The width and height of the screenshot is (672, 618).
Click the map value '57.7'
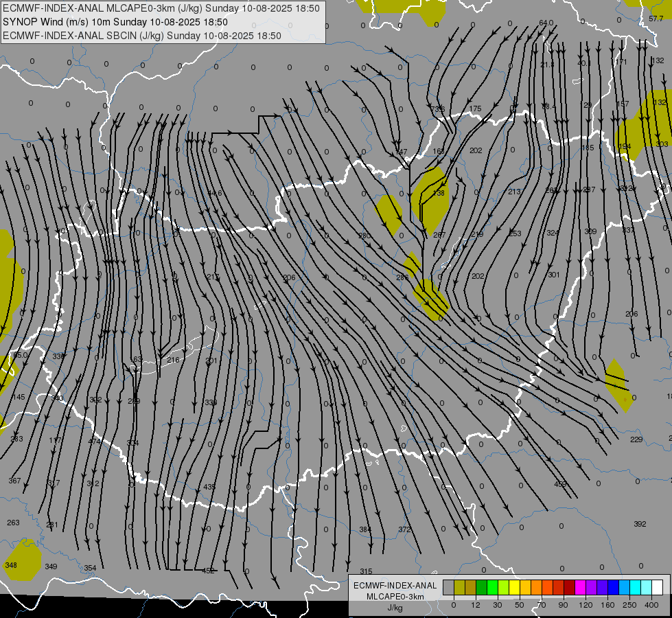point(656,19)
